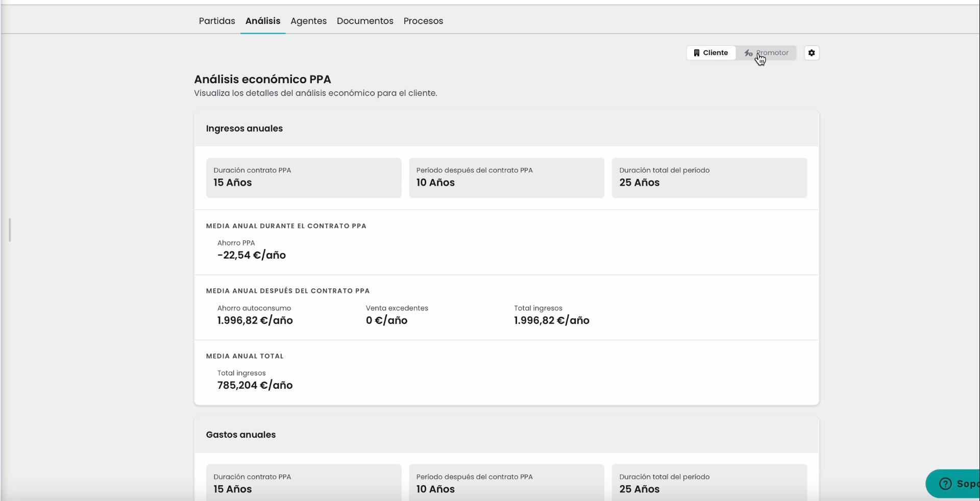980x501 pixels.
Task: Click the Gastos anuales section header
Action: 506,435
